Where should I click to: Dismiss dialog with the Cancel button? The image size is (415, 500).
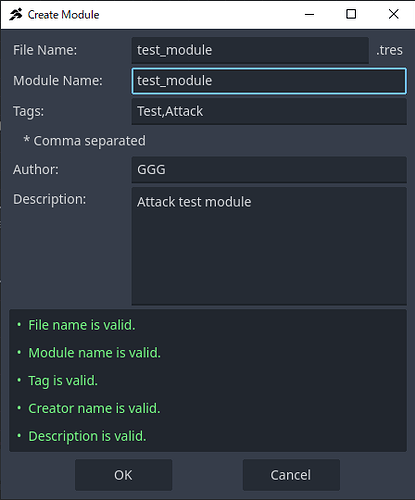(x=291, y=475)
